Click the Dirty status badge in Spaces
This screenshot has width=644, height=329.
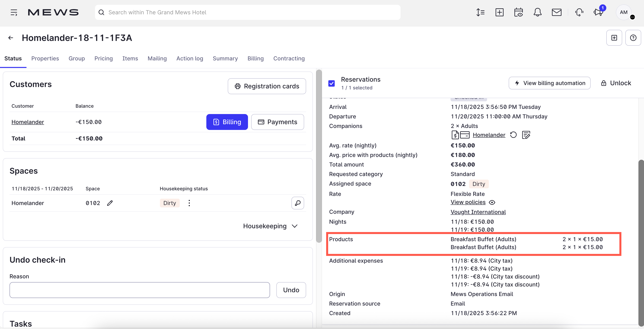click(170, 203)
